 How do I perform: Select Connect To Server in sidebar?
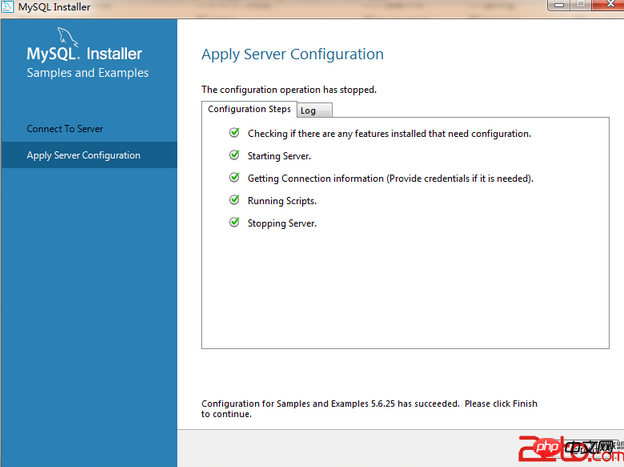click(x=65, y=129)
